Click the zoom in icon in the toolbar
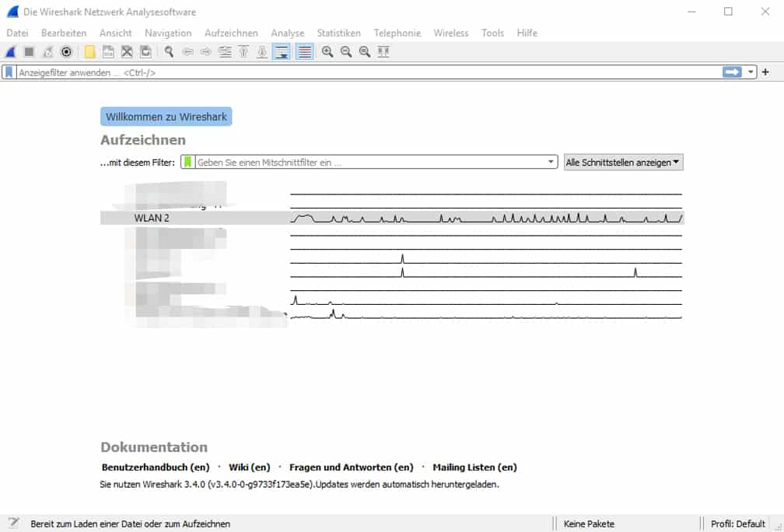 327,51
